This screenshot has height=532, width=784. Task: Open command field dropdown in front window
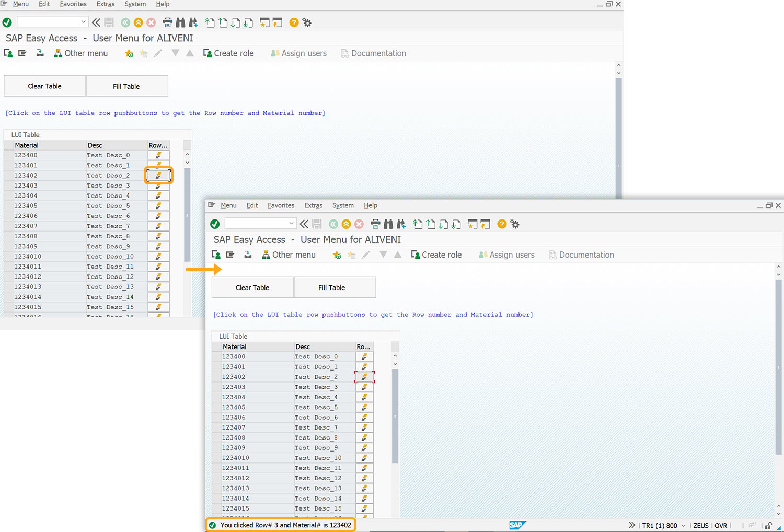coord(291,224)
